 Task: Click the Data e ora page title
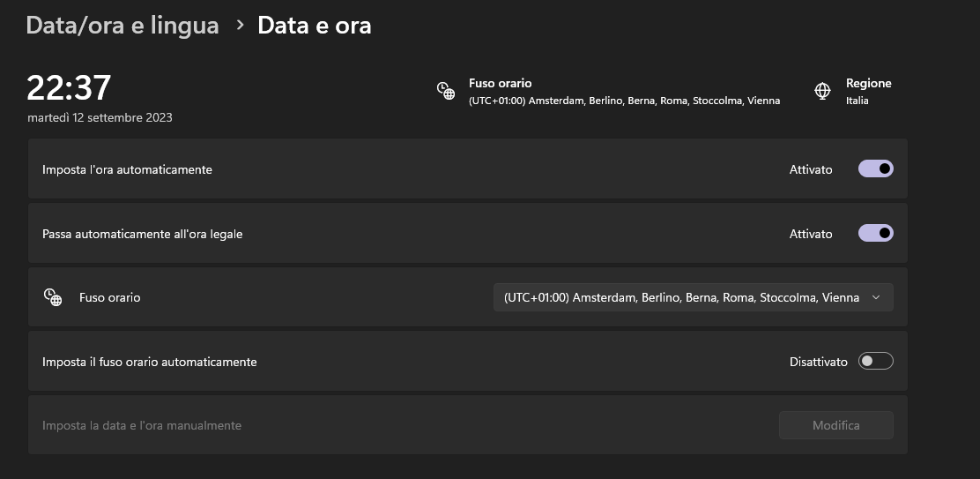(x=314, y=26)
